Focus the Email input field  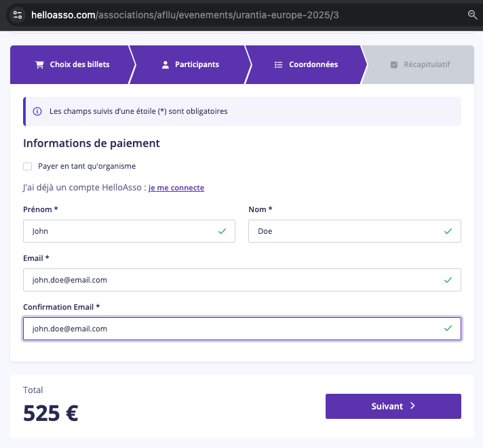(242, 280)
